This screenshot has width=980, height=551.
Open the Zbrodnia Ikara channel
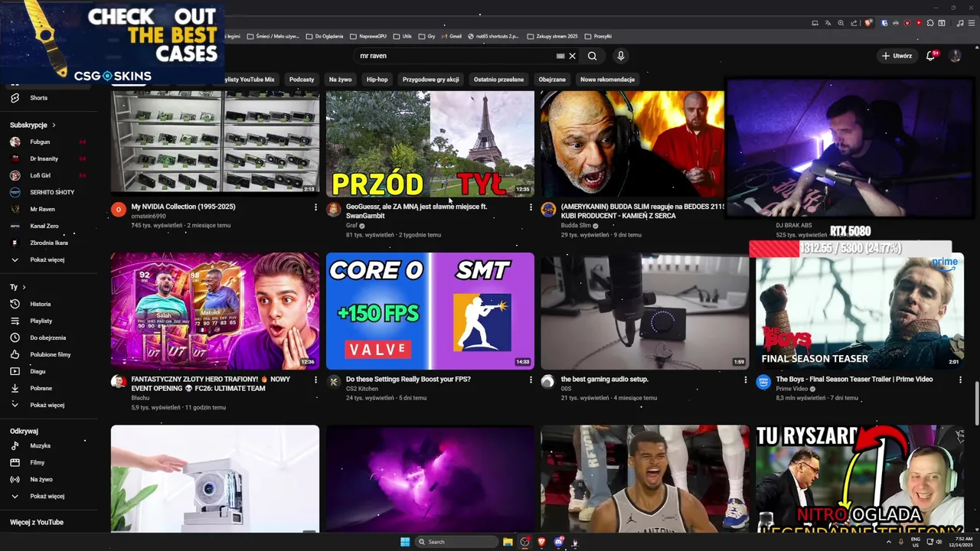pyautogui.click(x=49, y=243)
